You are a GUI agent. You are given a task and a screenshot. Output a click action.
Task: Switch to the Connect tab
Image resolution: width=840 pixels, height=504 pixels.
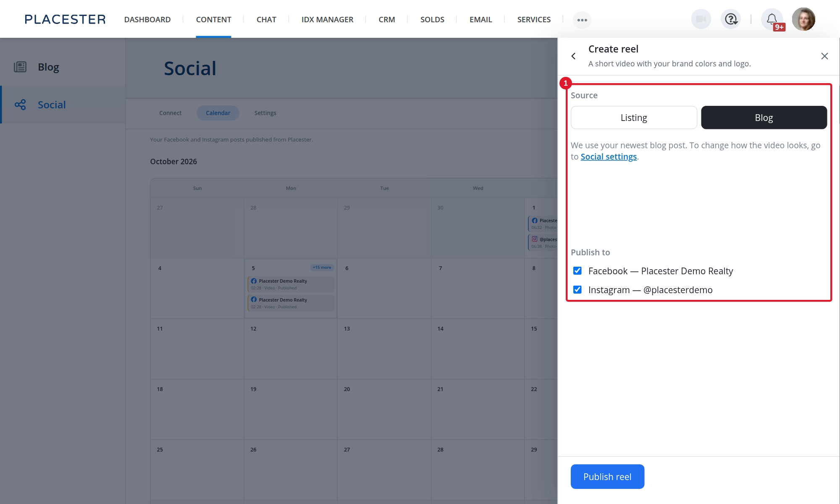click(170, 113)
